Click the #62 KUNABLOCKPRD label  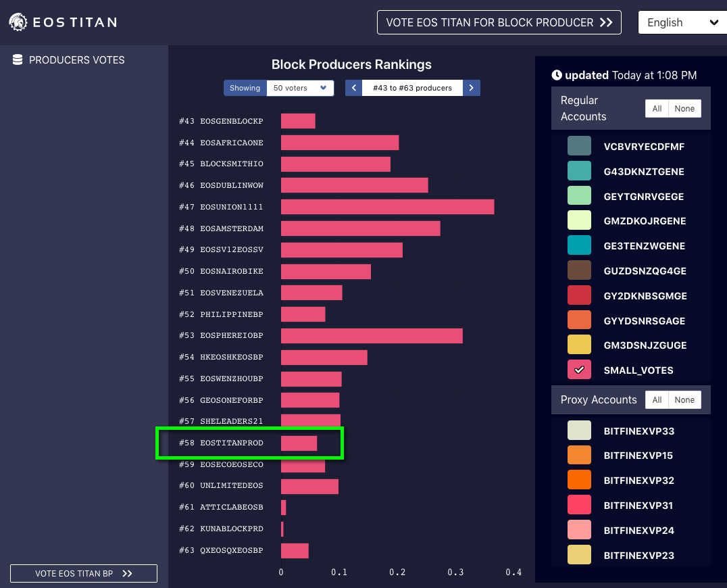[221, 529]
